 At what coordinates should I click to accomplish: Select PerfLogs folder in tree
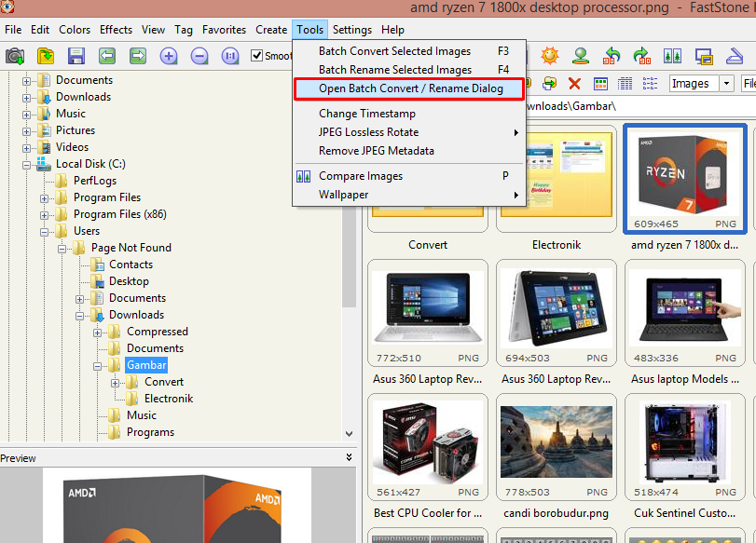(x=95, y=181)
